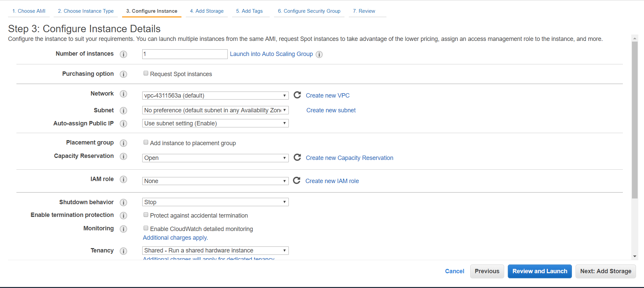Refresh the IAM role list
The image size is (644, 288).
click(297, 181)
